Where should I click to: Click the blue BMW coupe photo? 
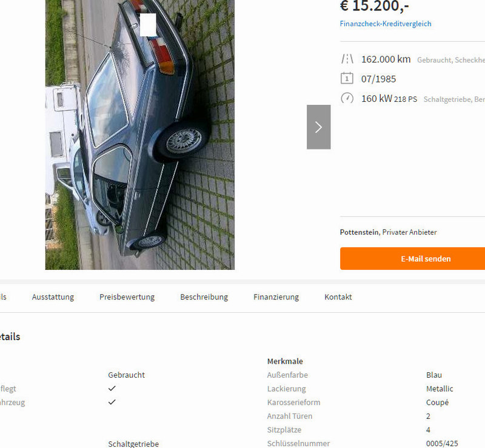[140, 135]
